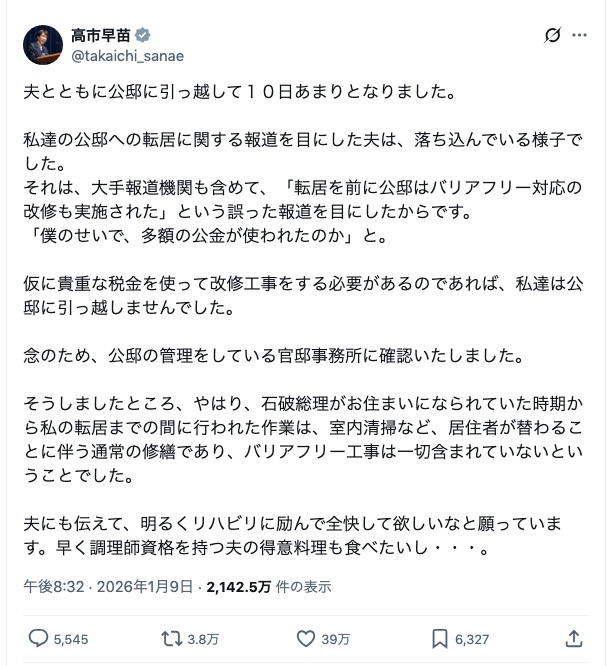The width and height of the screenshot is (613, 666).
Task: Click the repost arrows icon
Action: tap(171, 638)
